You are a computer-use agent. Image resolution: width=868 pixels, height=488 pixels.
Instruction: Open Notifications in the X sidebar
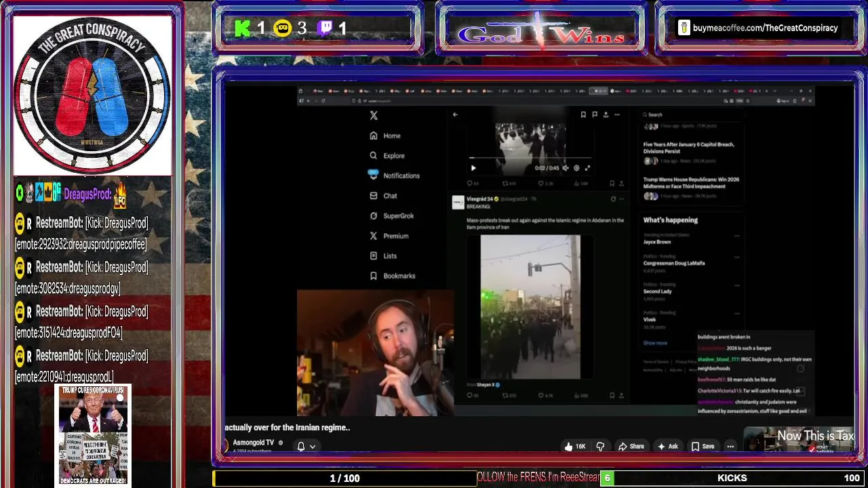pos(394,176)
